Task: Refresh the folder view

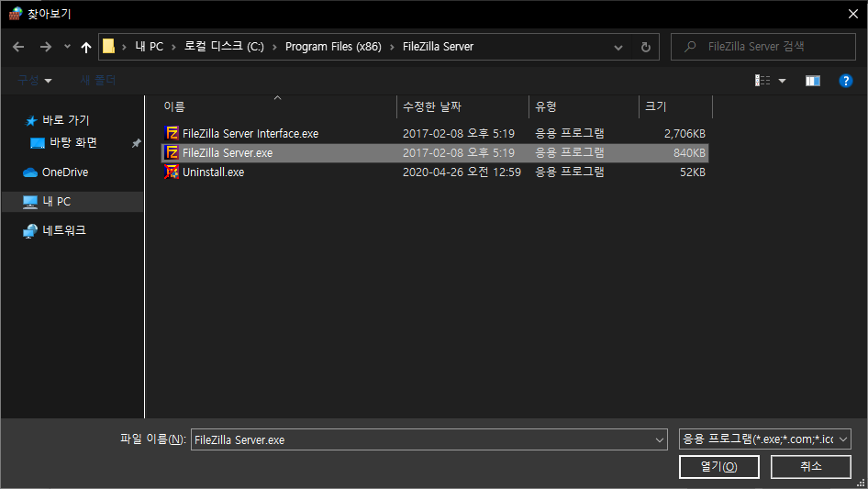Action: (x=645, y=47)
